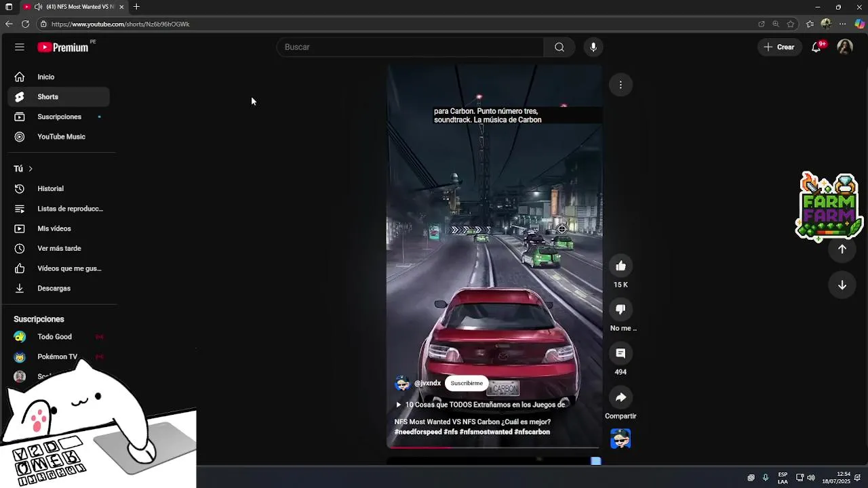
Task: Seek on the red Short progress bar
Action: pyautogui.click(x=494, y=447)
